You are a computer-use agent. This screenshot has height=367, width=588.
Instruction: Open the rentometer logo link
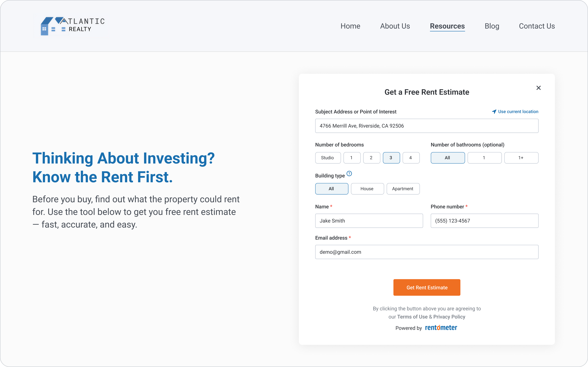441,328
